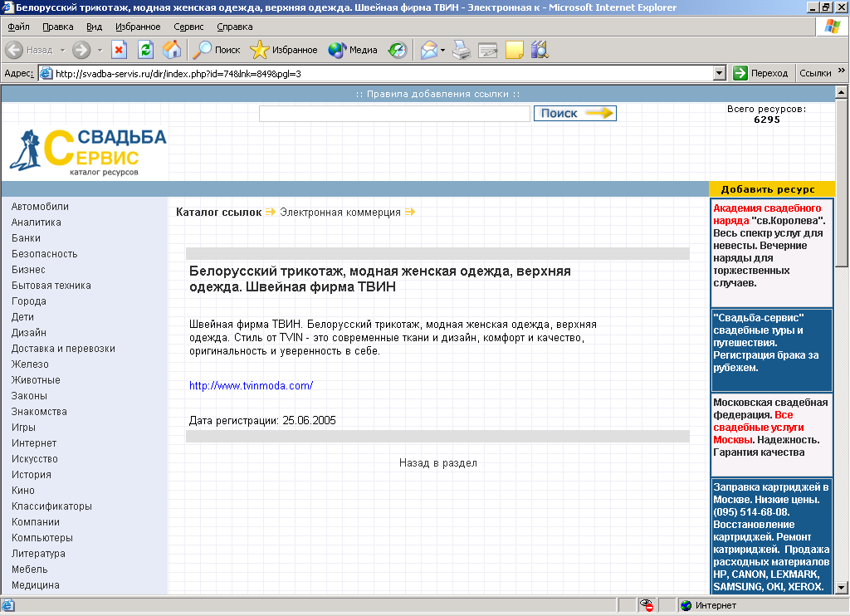The height and width of the screenshot is (616, 850).
Task: Click the vertical scrollbar thumb
Action: [842, 183]
